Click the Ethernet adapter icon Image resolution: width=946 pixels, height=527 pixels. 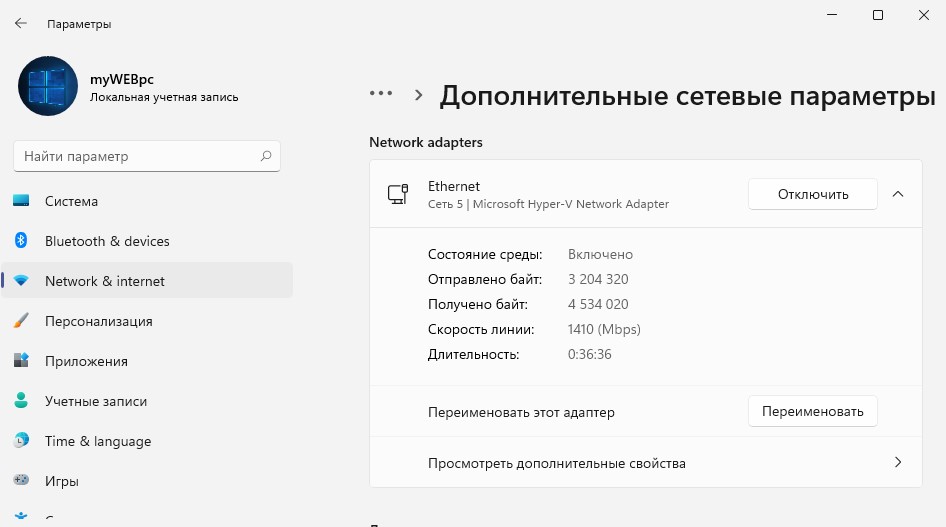pos(398,194)
